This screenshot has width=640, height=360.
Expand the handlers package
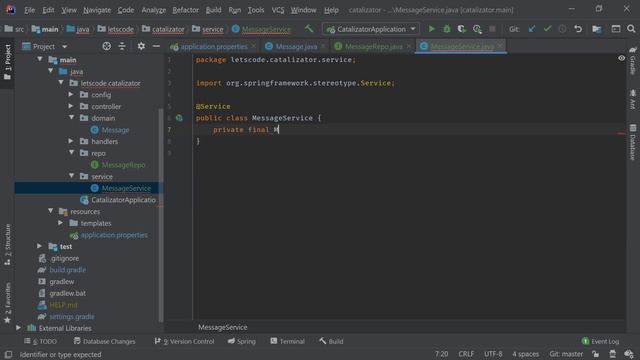(71, 141)
